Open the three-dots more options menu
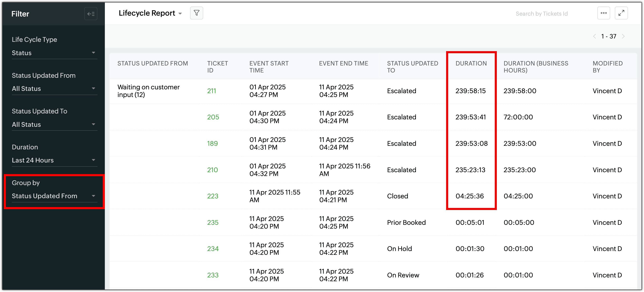 coord(603,13)
